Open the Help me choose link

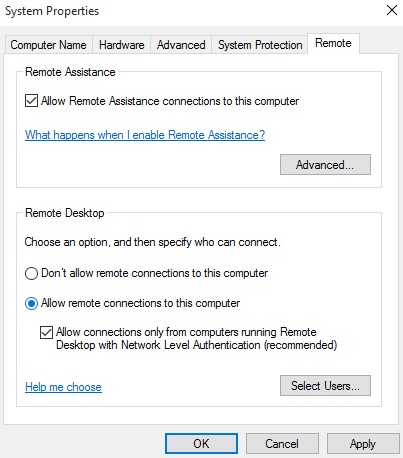pyautogui.click(x=63, y=387)
